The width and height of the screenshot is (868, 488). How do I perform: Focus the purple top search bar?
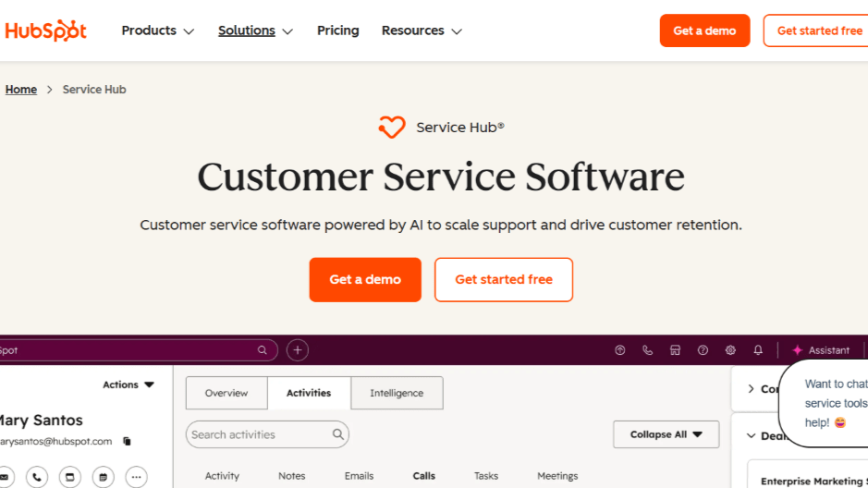click(x=138, y=350)
